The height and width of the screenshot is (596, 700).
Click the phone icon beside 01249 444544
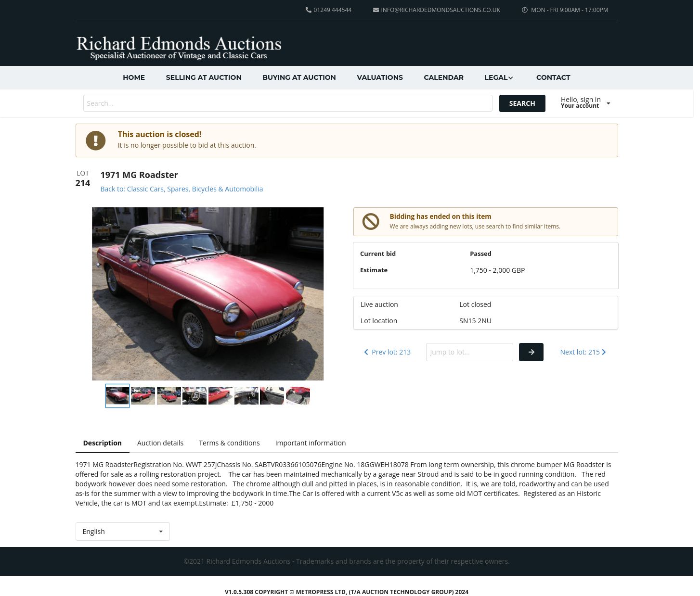309,10
